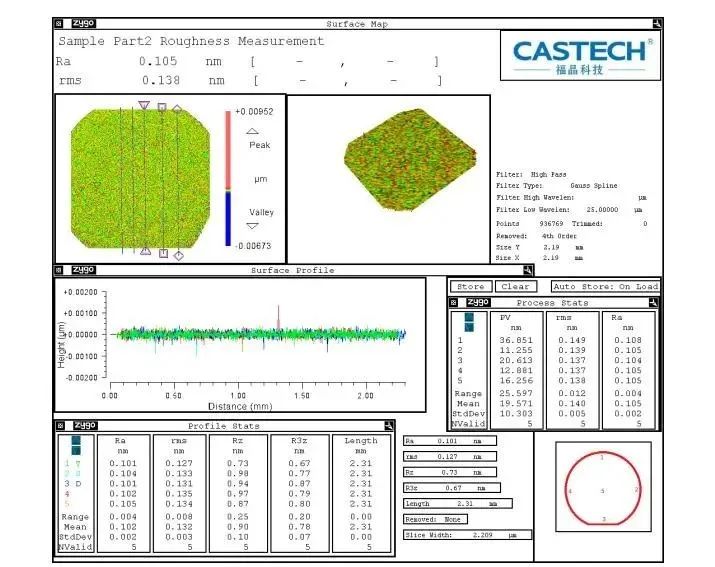Click the Peak up-triangle above the Peak label

(252, 130)
